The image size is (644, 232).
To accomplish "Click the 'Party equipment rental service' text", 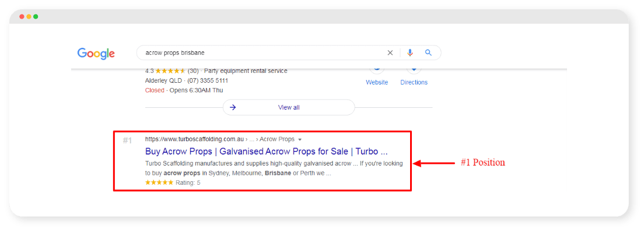I will 246,71.
